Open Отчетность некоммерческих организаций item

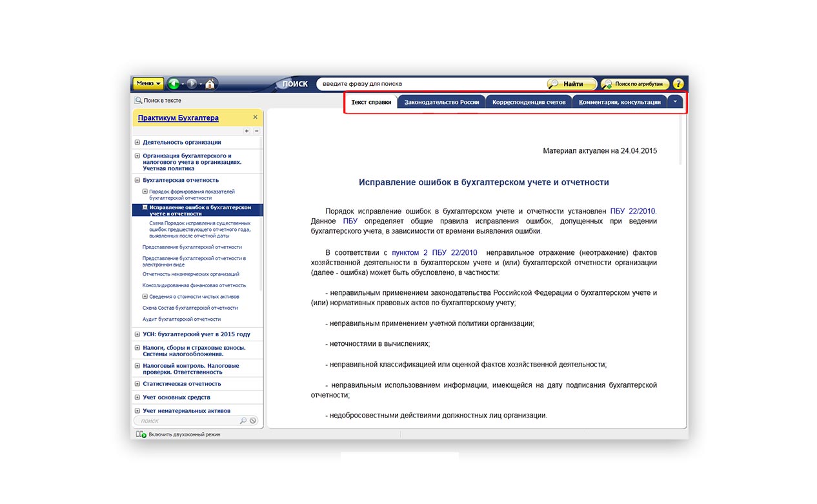(190, 274)
